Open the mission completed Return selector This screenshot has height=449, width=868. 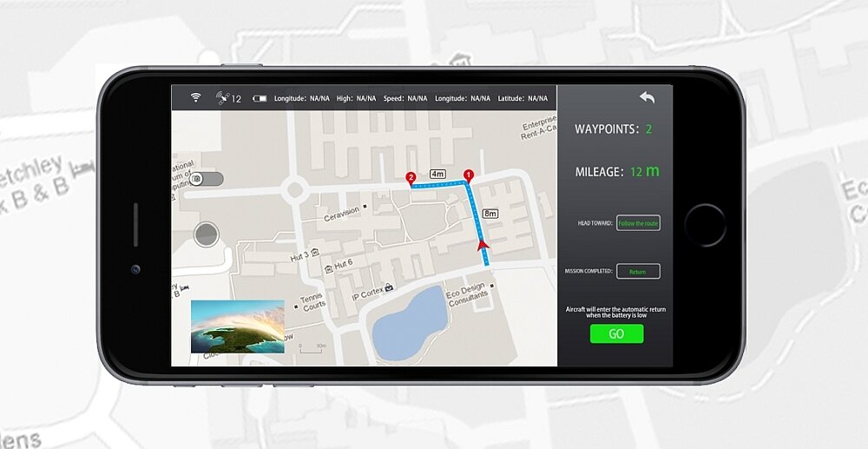(x=638, y=272)
